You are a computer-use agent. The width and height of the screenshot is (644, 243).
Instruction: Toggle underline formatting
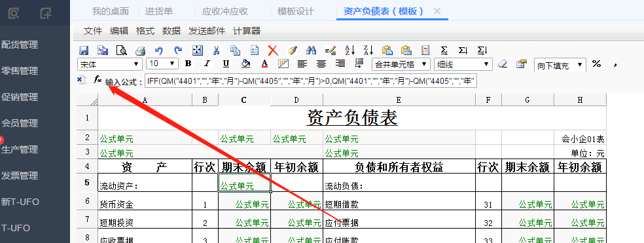[226, 64]
